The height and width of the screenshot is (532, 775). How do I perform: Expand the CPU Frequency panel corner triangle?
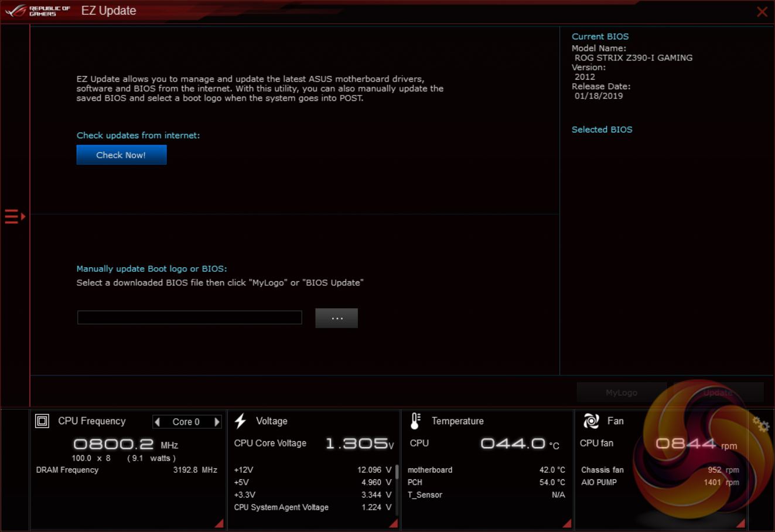point(219,523)
